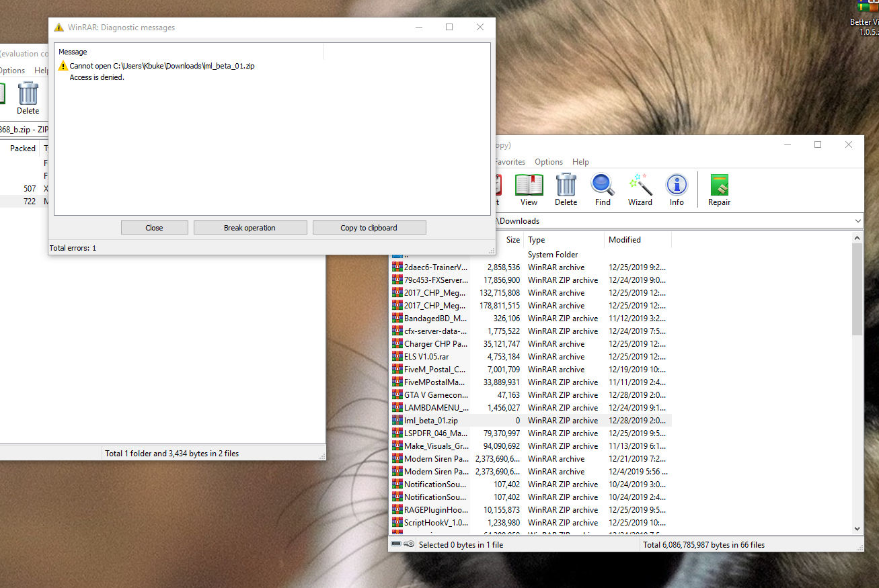Click 'Total errors: 1' in the dialog status

point(73,248)
